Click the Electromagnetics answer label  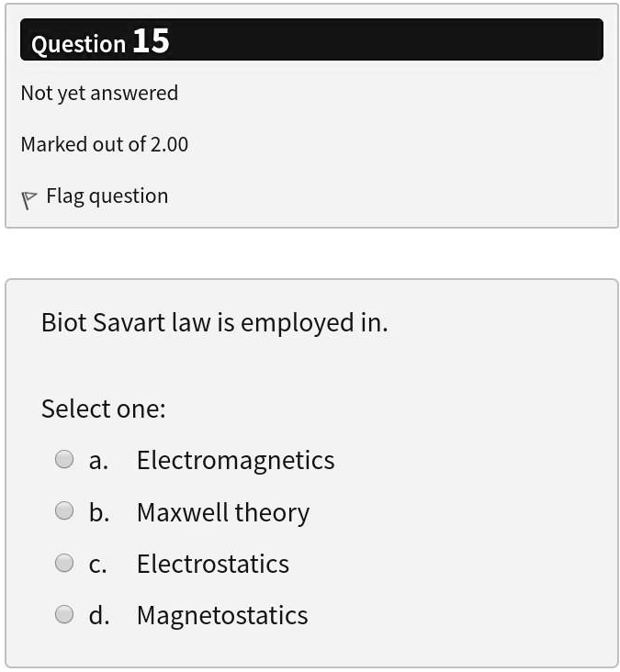pyautogui.click(x=235, y=460)
